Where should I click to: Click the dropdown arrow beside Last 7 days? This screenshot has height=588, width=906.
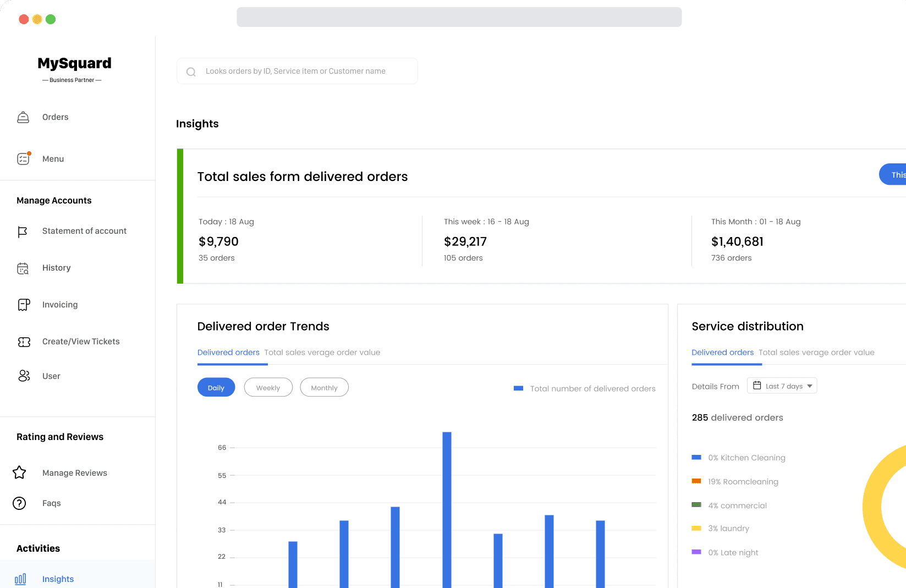click(x=810, y=386)
